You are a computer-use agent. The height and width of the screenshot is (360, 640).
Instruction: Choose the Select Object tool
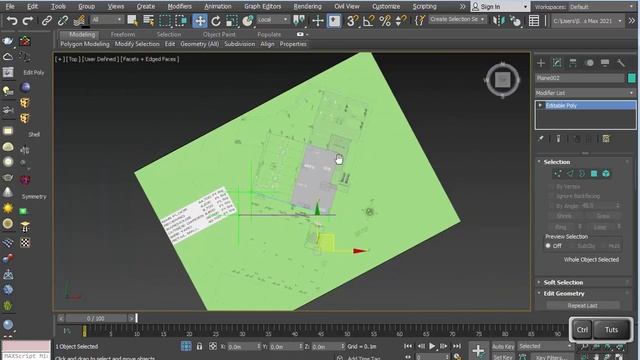coord(132,21)
